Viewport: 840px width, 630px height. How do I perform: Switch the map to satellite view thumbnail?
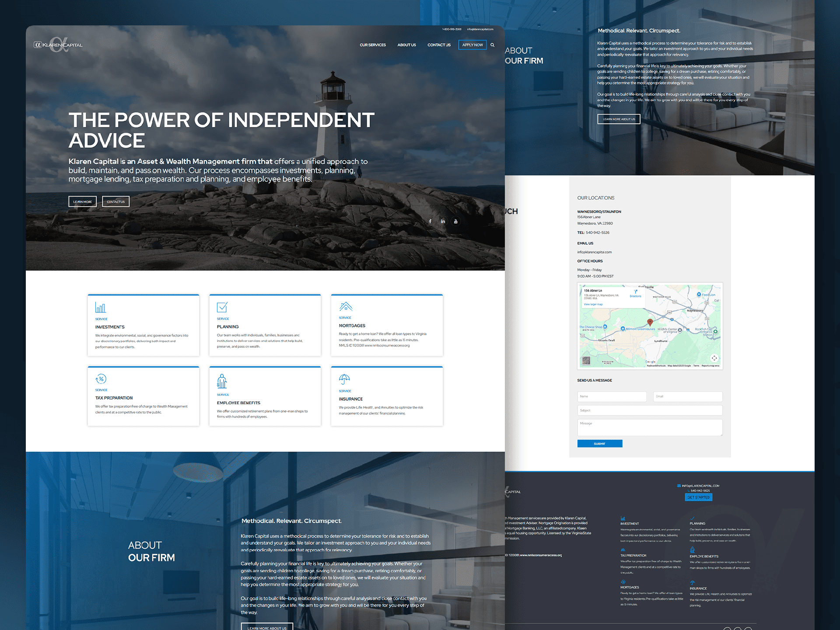(586, 361)
